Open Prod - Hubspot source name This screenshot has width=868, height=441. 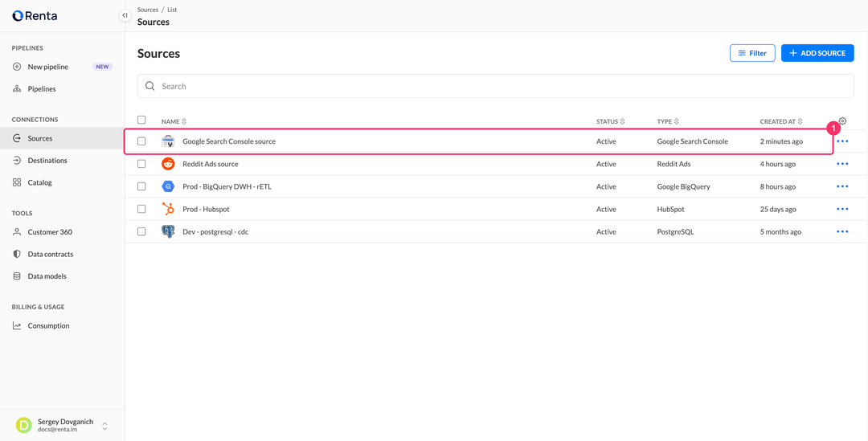[x=206, y=210]
